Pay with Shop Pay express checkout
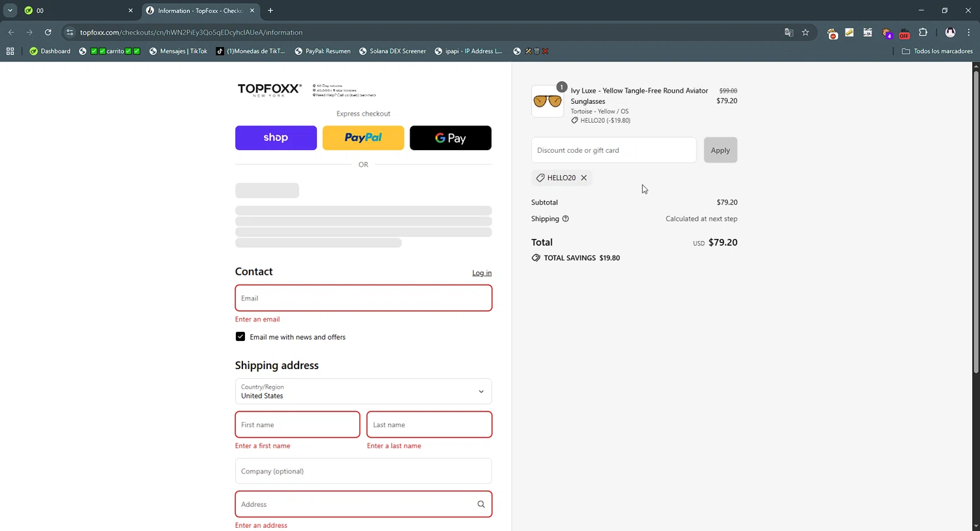 point(276,138)
